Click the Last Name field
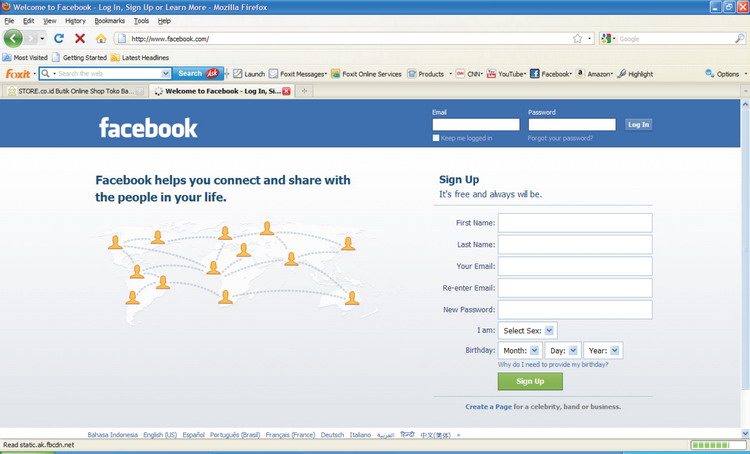The height and width of the screenshot is (454, 750). (x=575, y=244)
